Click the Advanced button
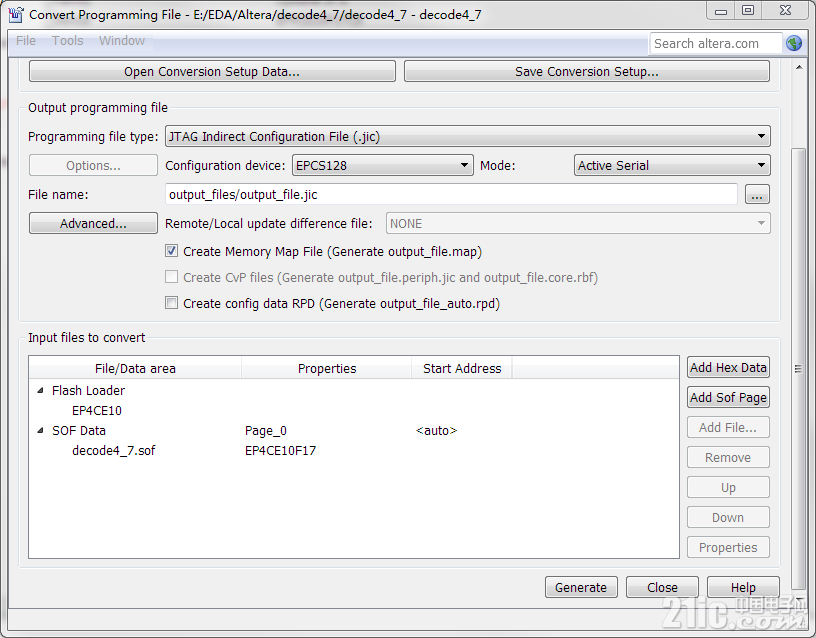The width and height of the screenshot is (816, 638). pos(93,223)
